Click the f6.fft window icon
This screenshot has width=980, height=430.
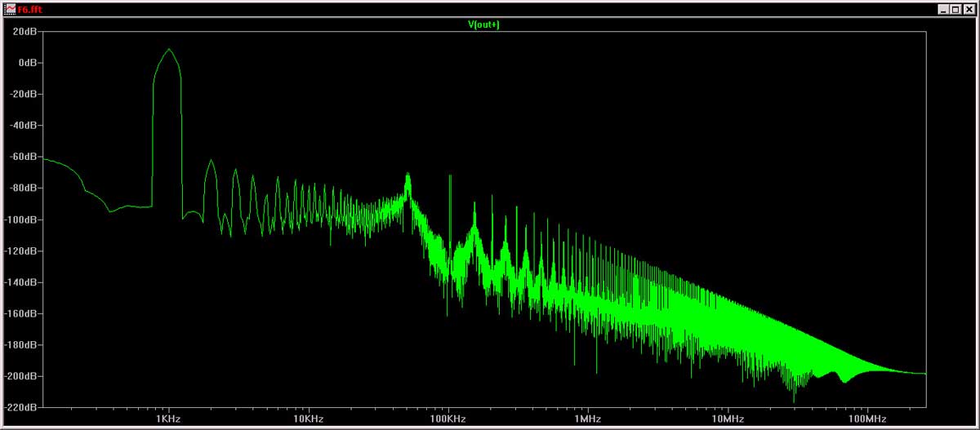coord(10,9)
